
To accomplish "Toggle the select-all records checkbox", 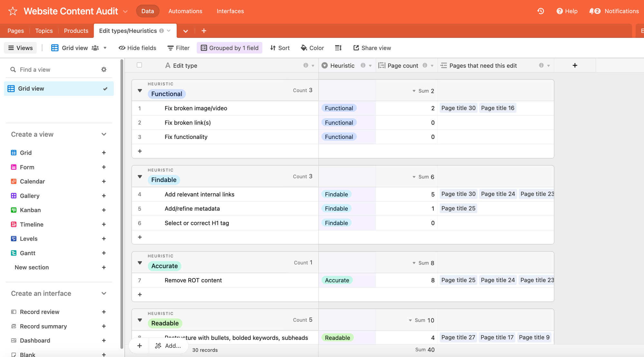I will (139, 65).
